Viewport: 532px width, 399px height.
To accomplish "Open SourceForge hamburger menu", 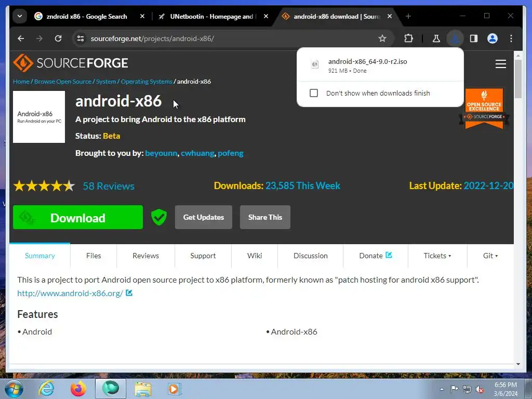I will [500, 64].
